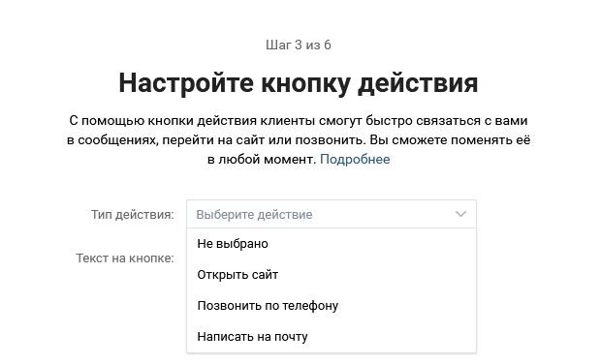Set action type to open website
This screenshot has height=364, width=601.
tap(332, 275)
